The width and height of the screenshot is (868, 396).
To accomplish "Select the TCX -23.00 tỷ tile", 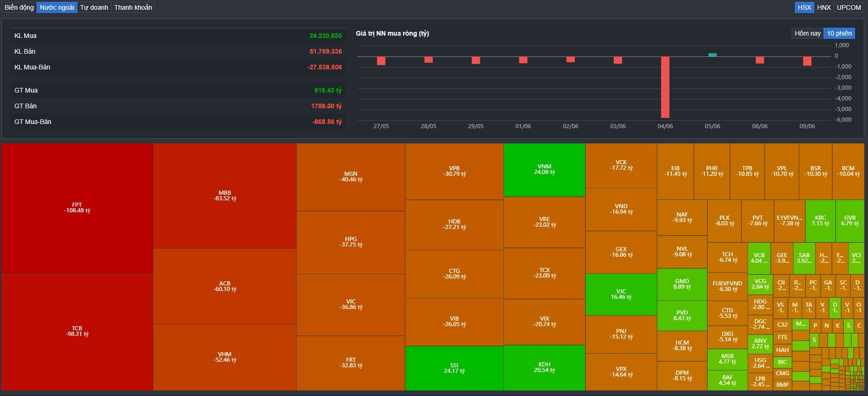I will pos(544,273).
